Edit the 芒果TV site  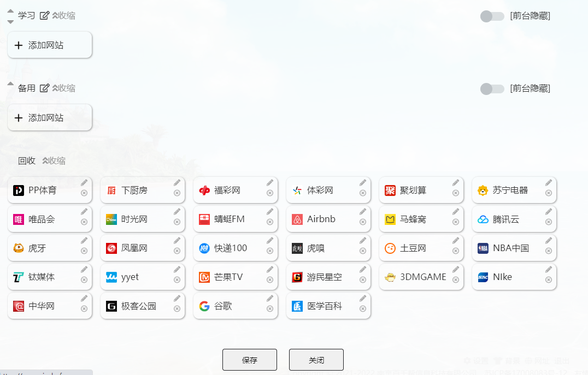(270, 269)
